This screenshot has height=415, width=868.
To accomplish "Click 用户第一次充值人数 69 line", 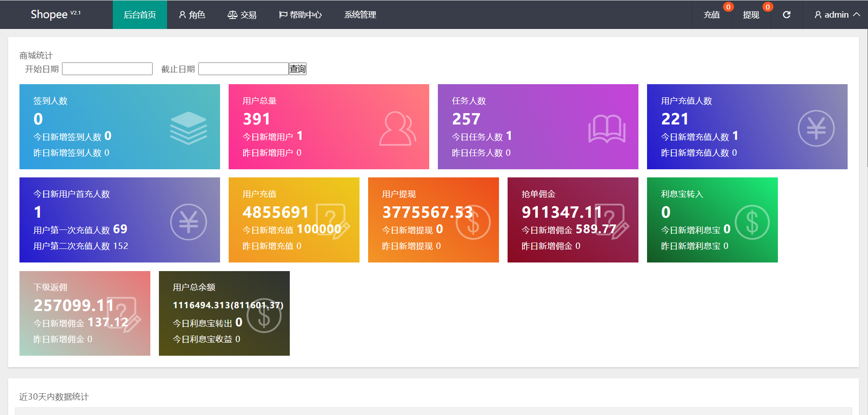I will point(80,229).
